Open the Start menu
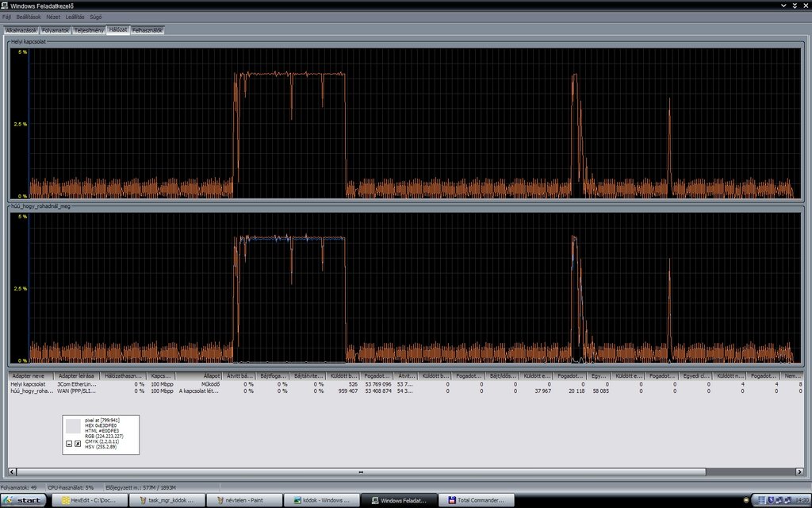Image resolution: width=812 pixels, height=508 pixels. [23, 500]
